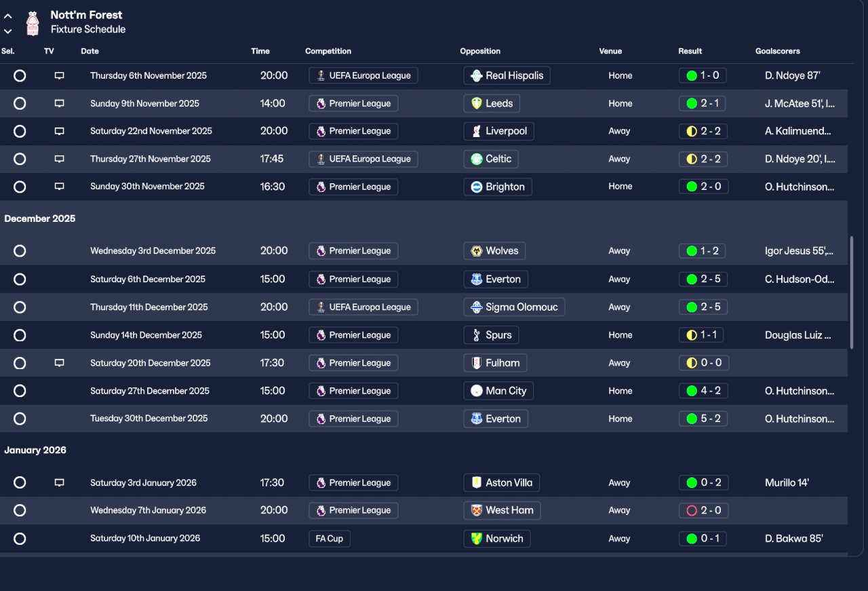This screenshot has height=591, width=868.
Task: Select the Wolves fixture radio button
Action: point(20,251)
